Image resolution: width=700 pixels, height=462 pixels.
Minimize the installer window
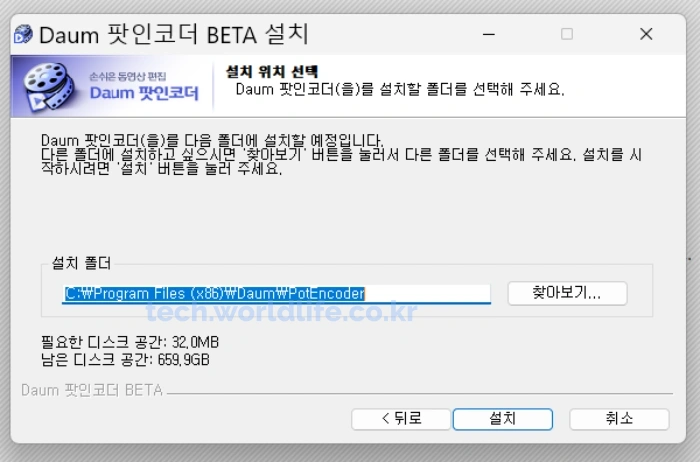pos(489,34)
